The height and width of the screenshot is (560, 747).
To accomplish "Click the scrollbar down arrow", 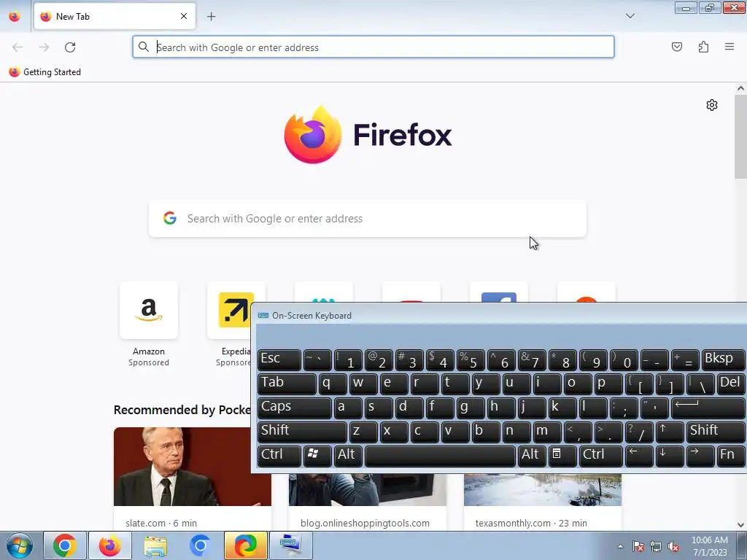I will [x=740, y=525].
